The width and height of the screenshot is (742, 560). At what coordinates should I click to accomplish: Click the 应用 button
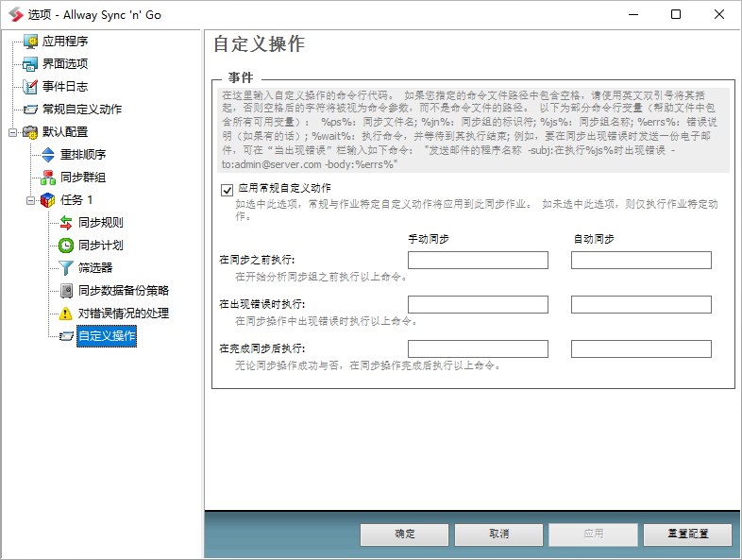[594, 534]
